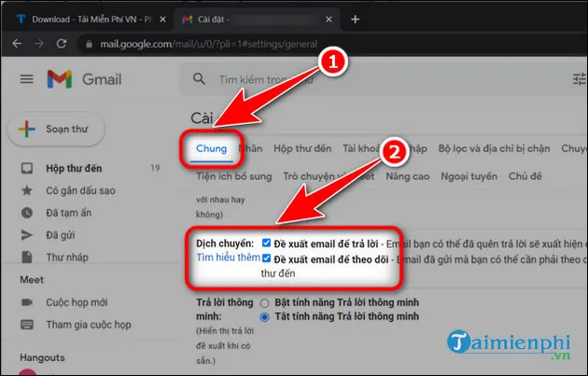Open the Thư nháp folder
Image resolution: width=588 pixels, height=376 pixels.
click(67, 258)
